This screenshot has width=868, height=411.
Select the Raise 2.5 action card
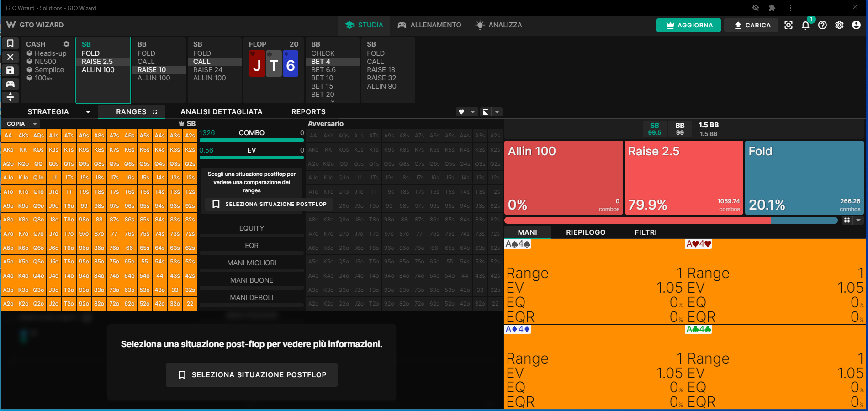(x=684, y=177)
